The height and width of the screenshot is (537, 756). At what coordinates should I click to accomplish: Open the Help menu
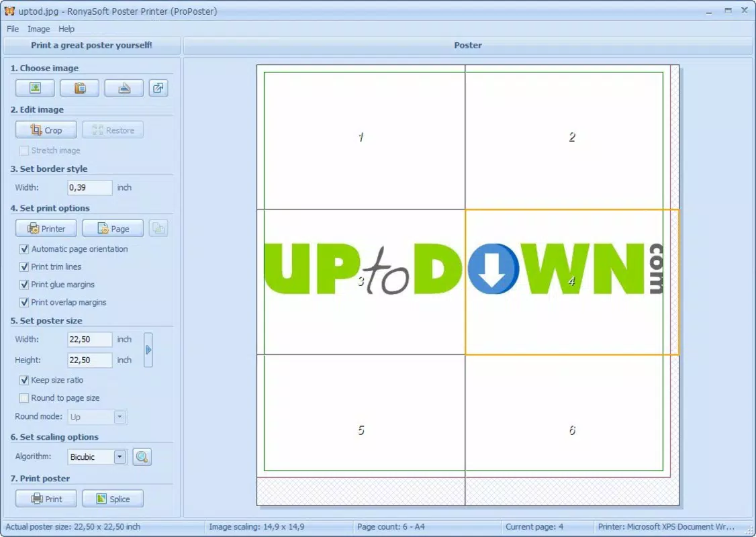[66, 29]
